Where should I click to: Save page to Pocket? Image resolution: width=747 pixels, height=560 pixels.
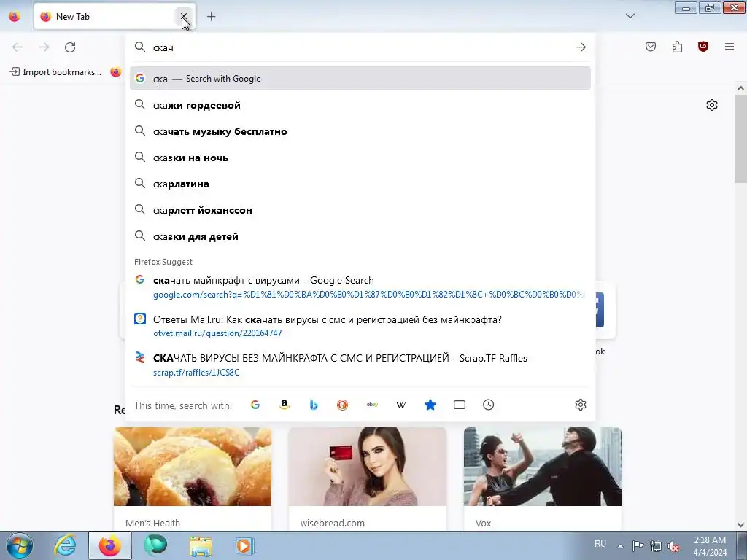(651, 47)
